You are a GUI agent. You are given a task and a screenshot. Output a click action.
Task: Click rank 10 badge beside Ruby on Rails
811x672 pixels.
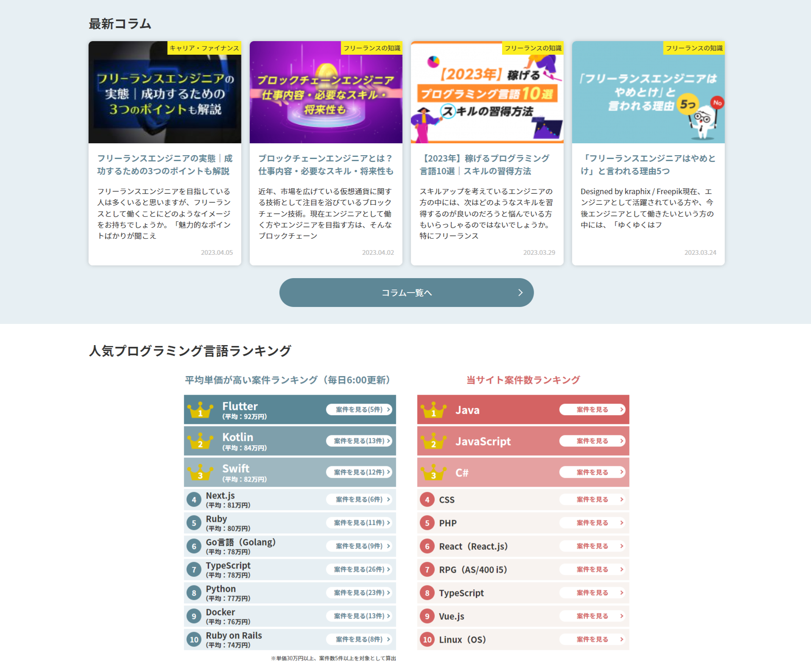tap(194, 640)
